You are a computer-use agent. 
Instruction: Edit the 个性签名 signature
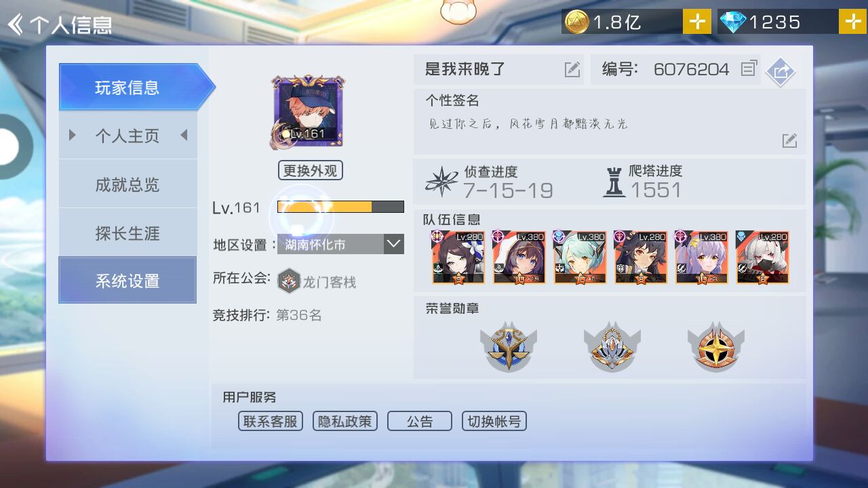[x=789, y=140]
